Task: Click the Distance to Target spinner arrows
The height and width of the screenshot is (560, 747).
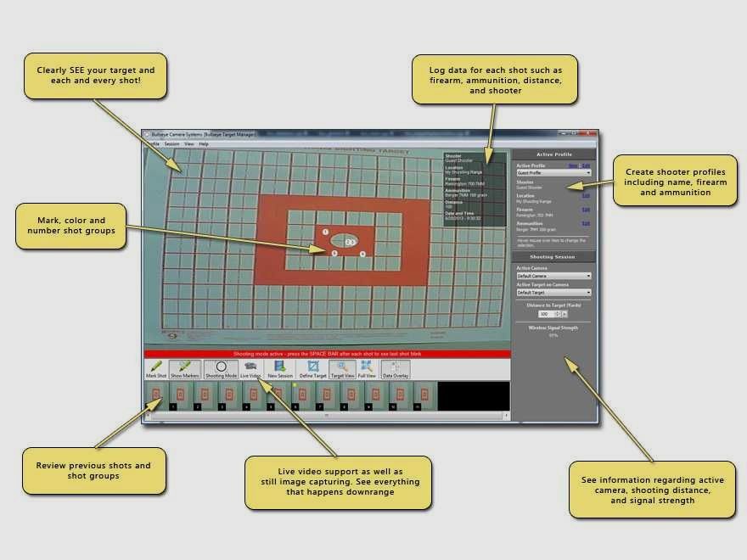Action: click(558, 314)
